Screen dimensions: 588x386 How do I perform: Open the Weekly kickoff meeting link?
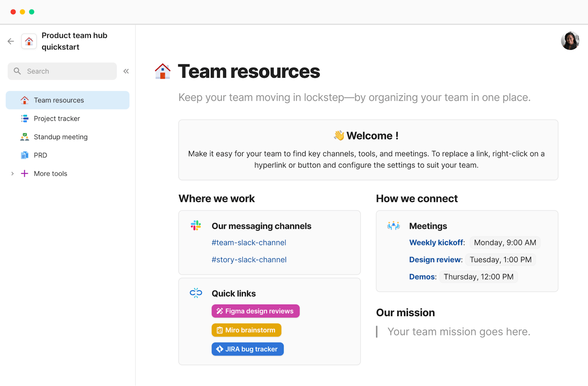point(436,243)
